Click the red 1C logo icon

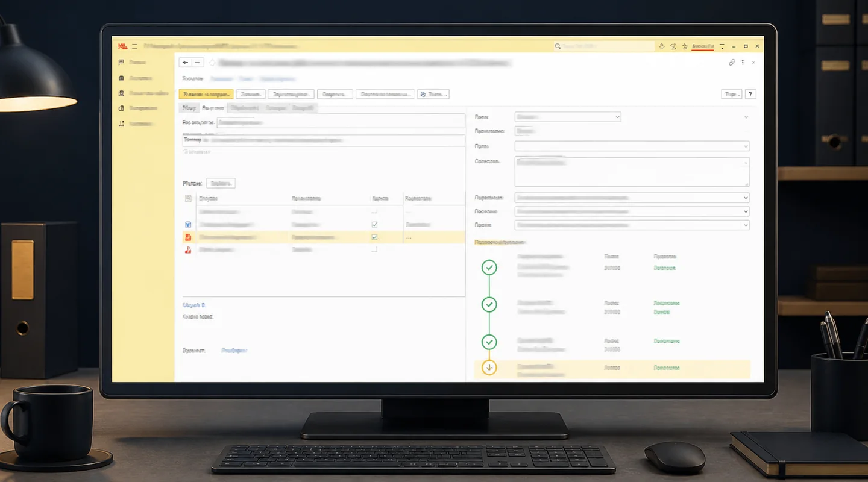[122, 46]
